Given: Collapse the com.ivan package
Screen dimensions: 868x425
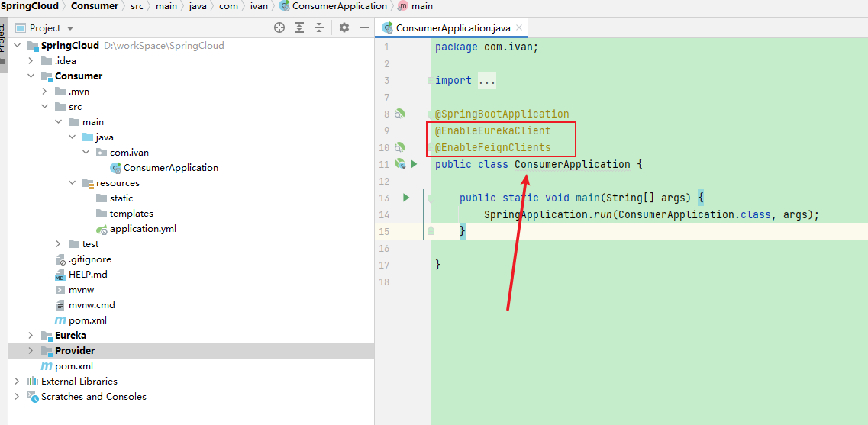Looking at the screenshot, I should [86, 152].
